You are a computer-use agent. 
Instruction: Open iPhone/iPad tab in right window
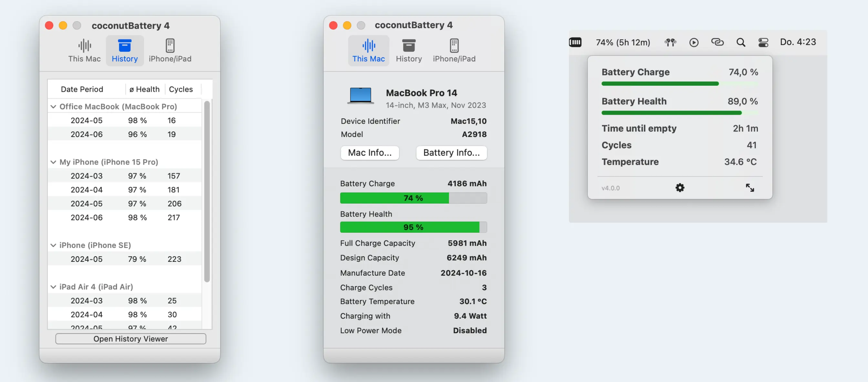coord(454,50)
